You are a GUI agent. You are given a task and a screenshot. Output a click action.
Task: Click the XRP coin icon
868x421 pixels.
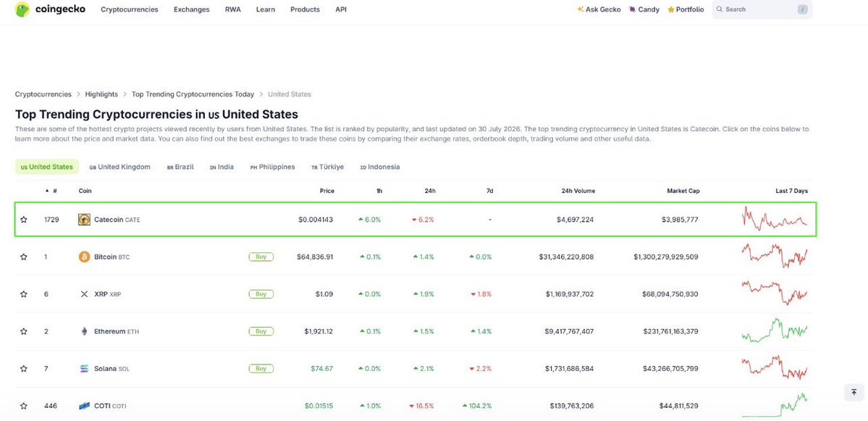click(x=84, y=294)
